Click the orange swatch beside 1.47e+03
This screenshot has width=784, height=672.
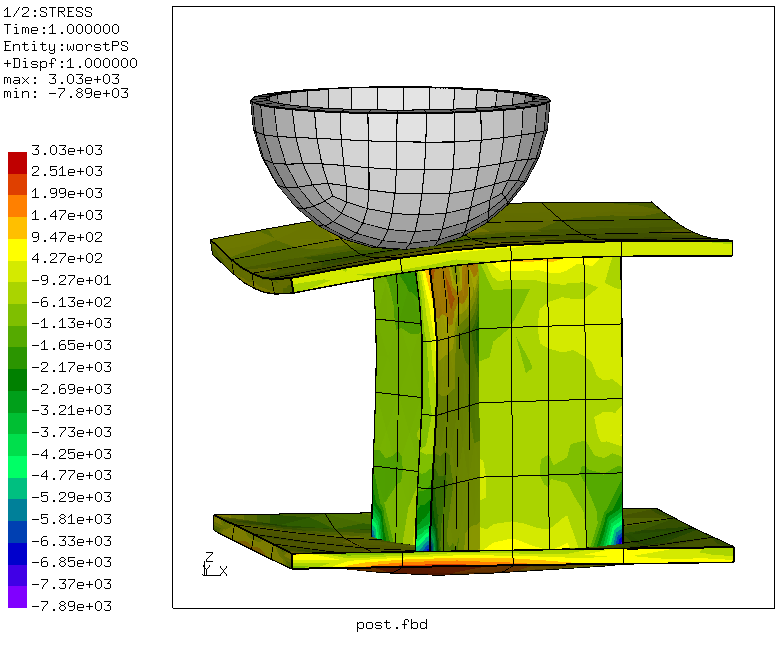click(x=17, y=206)
